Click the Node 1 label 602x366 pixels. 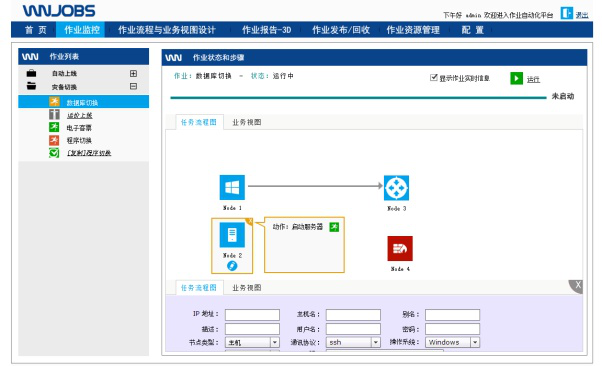232,208
